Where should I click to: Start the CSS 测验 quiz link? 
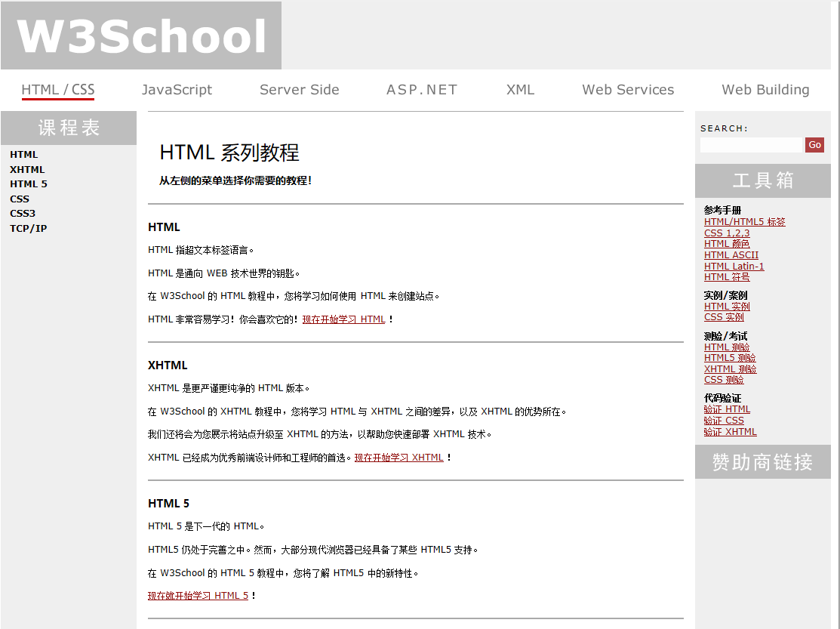pos(724,380)
